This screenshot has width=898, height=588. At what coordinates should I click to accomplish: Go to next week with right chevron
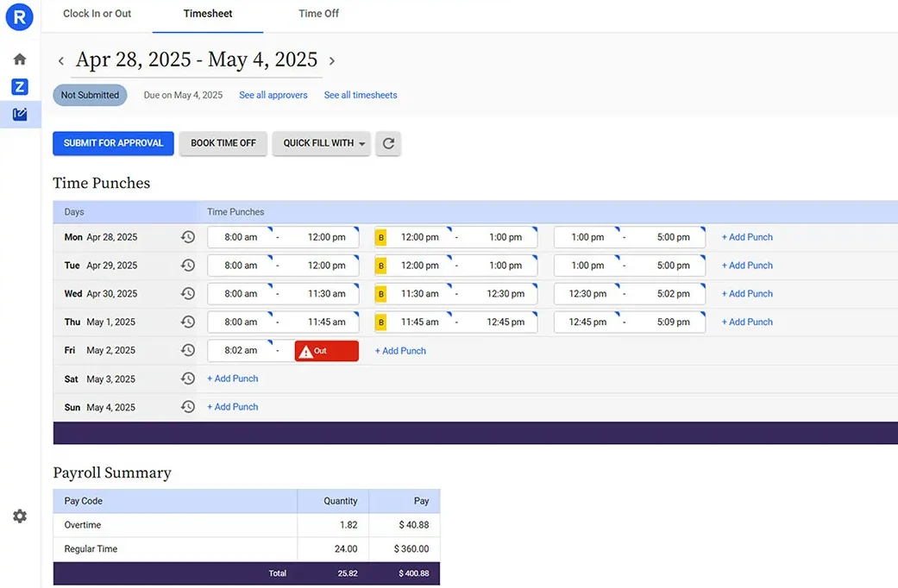332,61
